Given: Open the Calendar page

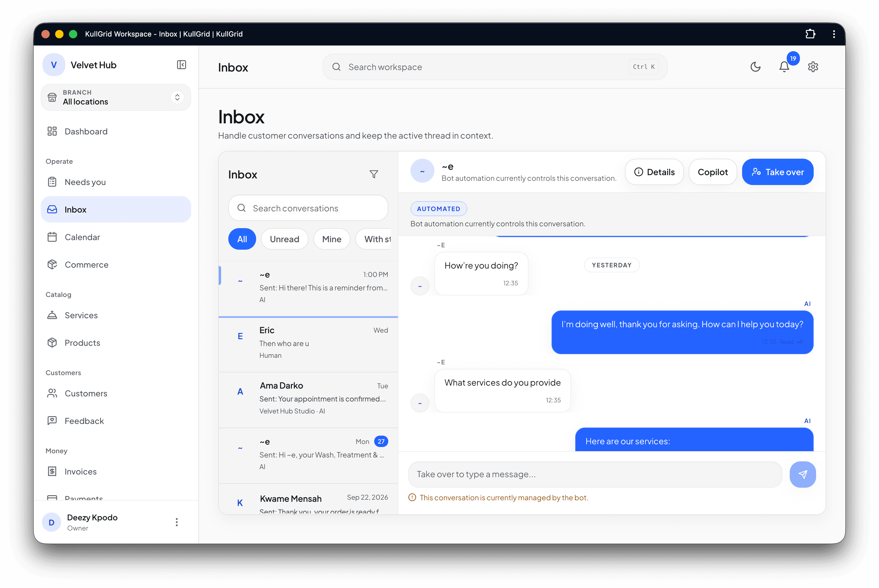Looking at the screenshot, I should (x=116, y=237).
